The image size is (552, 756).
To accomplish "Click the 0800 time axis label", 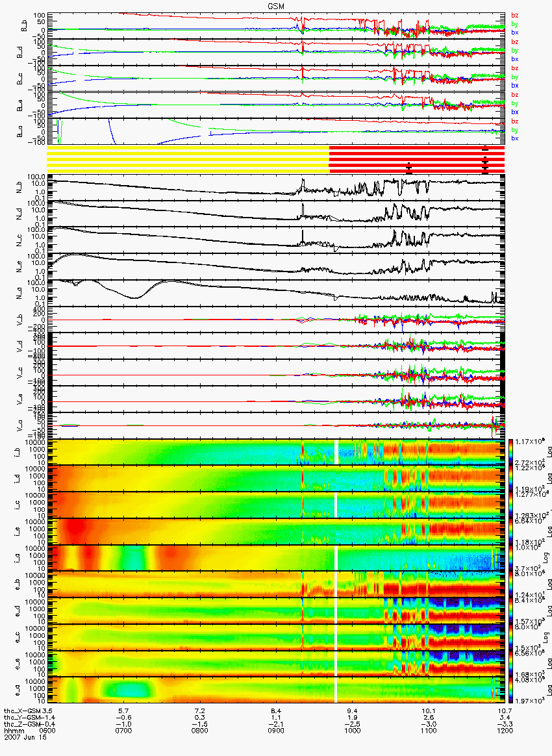I will pos(199,730).
